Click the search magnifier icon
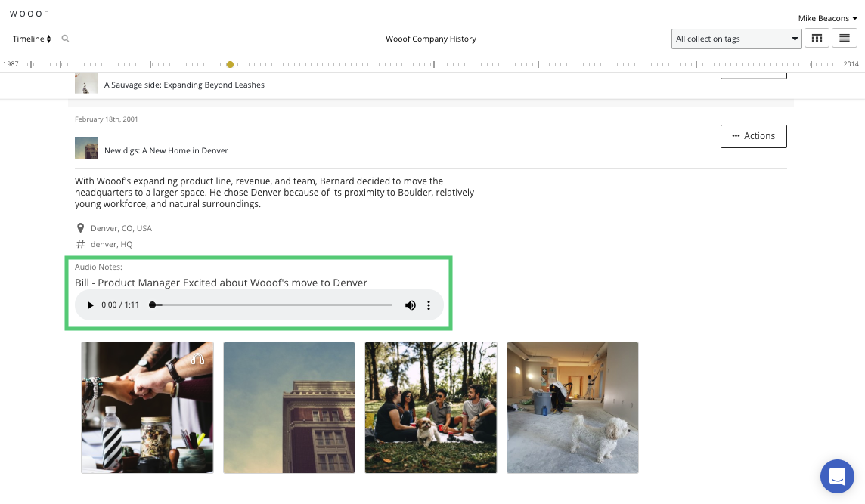The image size is (865, 504). click(x=65, y=39)
